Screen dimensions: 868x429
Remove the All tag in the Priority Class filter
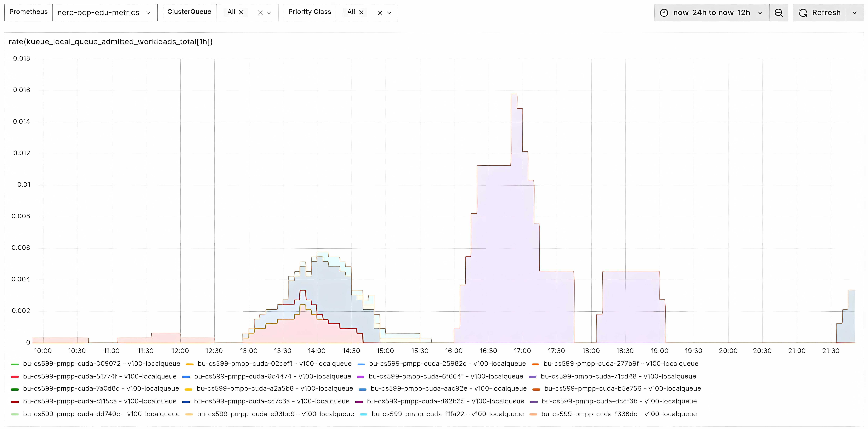(x=361, y=12)
